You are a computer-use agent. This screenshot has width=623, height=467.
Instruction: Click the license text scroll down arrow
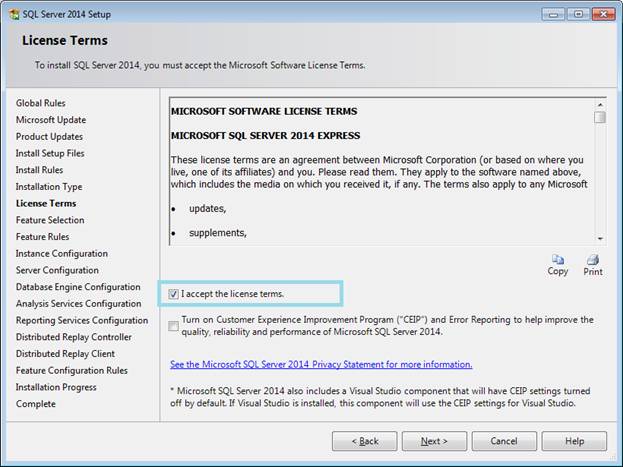click(x=600, y=238)
